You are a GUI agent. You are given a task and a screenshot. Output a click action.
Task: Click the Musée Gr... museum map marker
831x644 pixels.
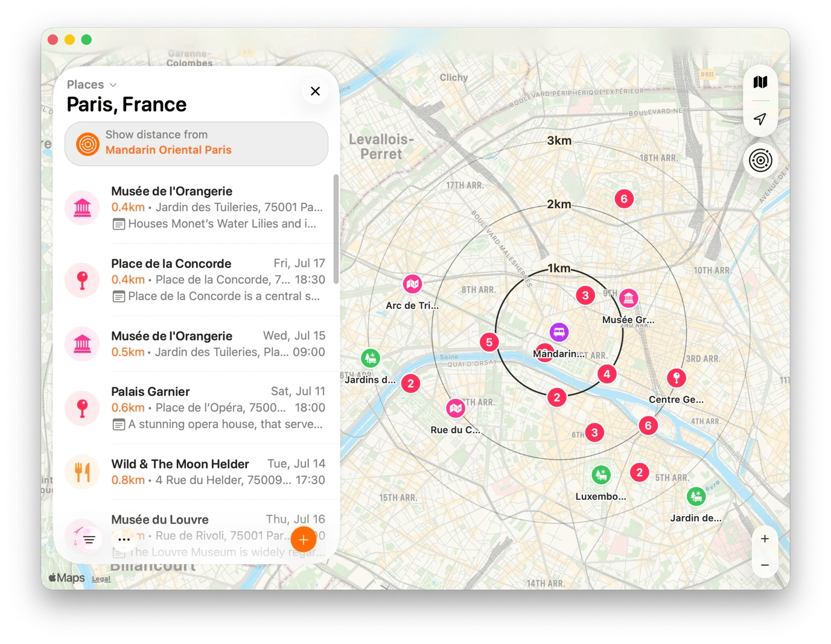629,298
